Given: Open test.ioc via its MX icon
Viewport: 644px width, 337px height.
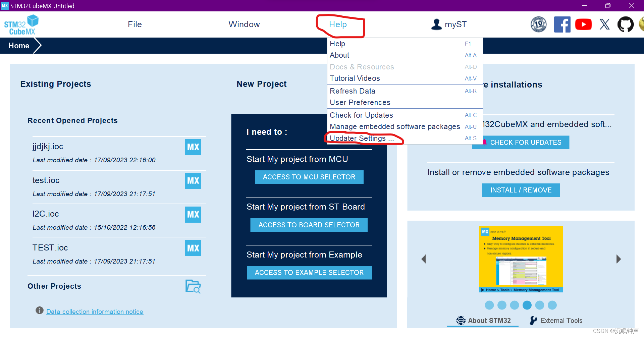Looking at the screenshot, I should tap(193, 181).
